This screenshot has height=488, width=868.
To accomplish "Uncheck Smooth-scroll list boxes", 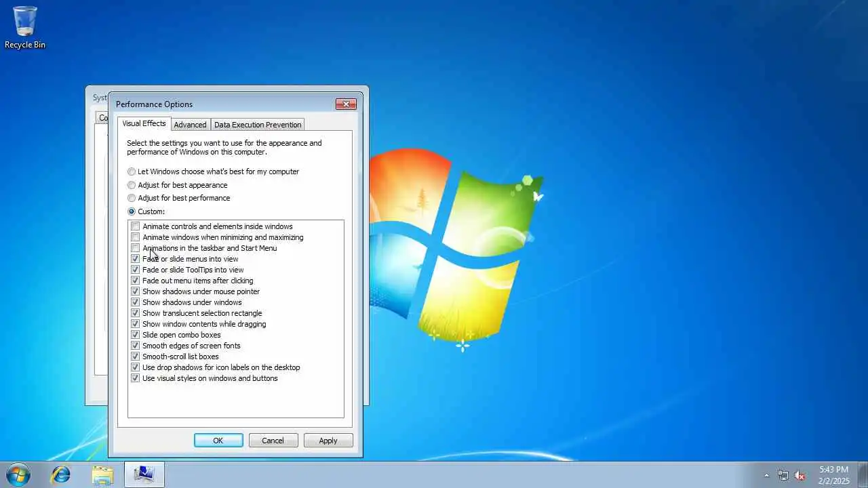I will coord(135,357).
